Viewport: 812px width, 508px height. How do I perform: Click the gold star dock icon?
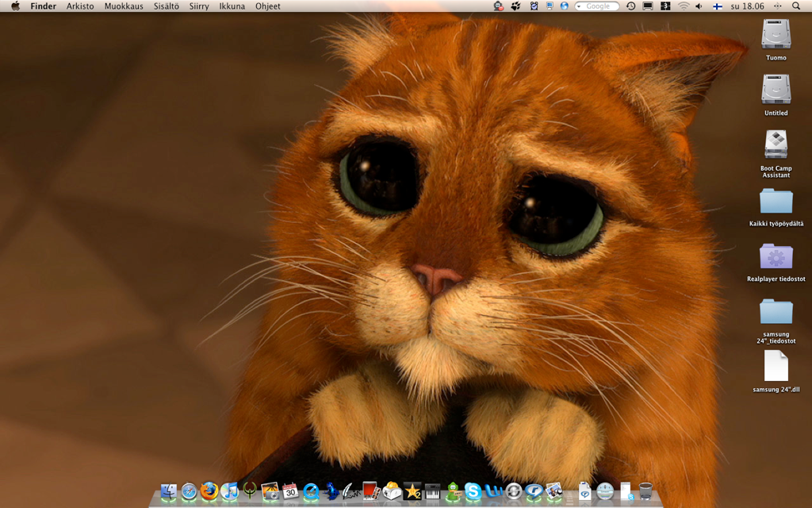412,491
